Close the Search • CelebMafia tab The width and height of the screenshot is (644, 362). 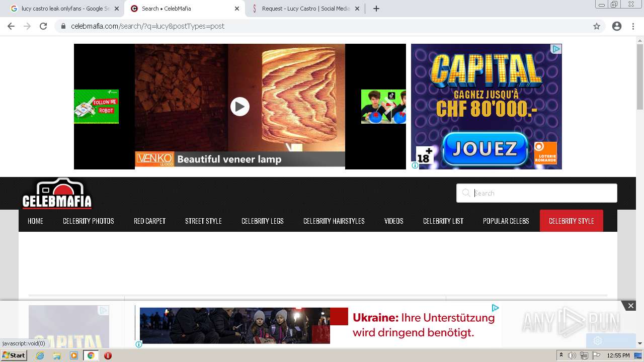(x=237, y=9)
